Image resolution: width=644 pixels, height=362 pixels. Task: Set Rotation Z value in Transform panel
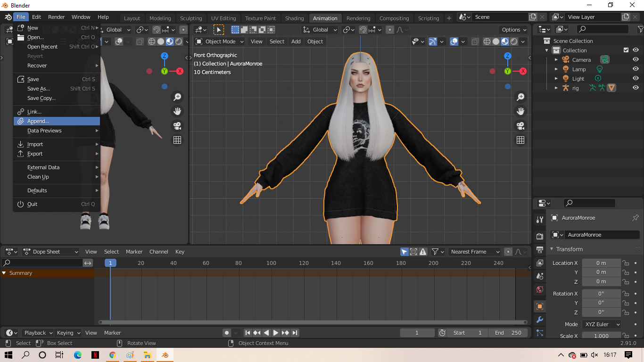click(x=602, y=312)
